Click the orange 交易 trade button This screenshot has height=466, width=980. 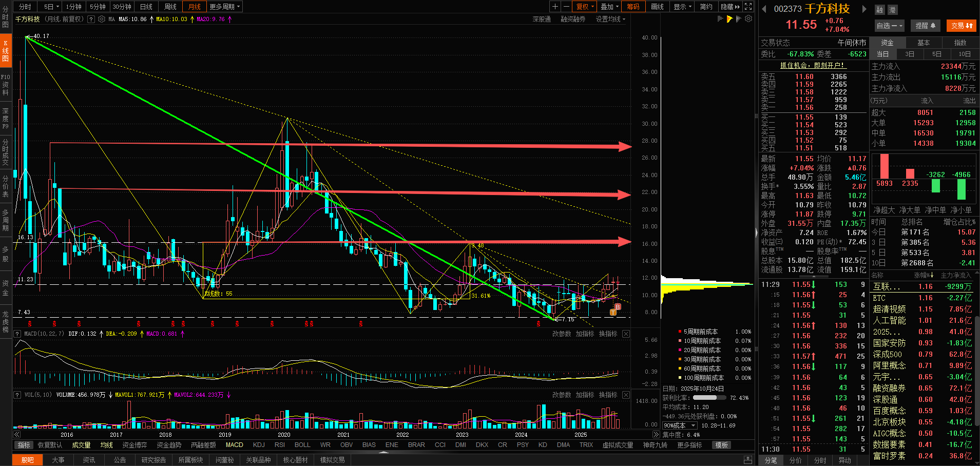pos(962,26)
